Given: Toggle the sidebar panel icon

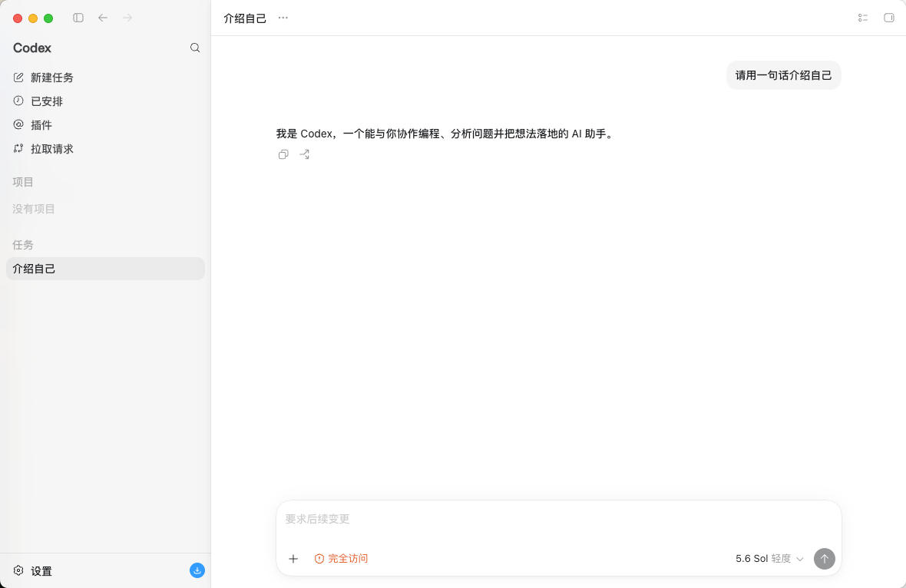Looking at the screenshot, I should 78,18.
